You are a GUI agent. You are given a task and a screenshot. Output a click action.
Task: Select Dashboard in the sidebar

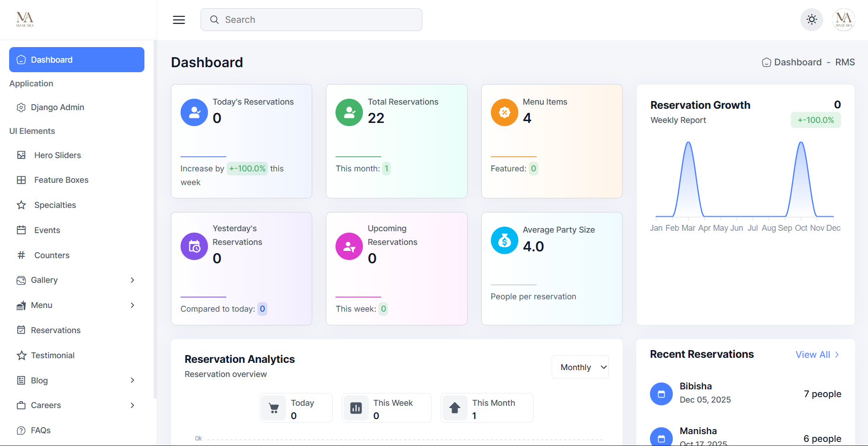[x=77, y=60]
